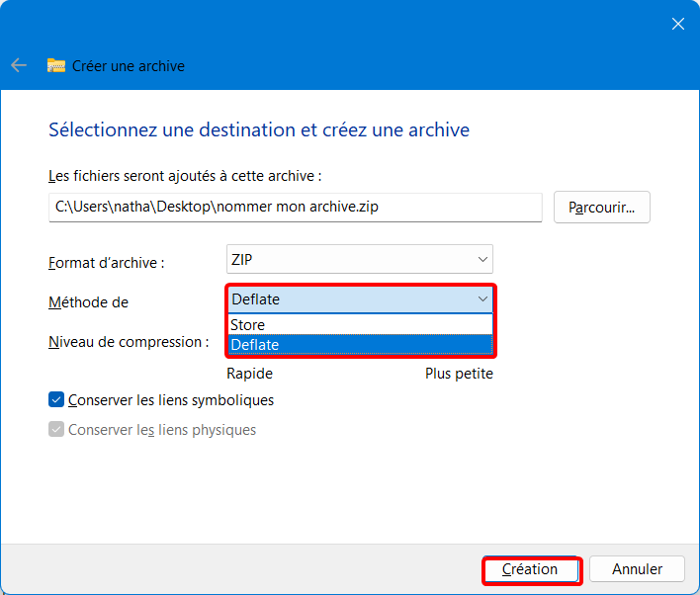Click the Deflate combo box chevron
Screen dimensions: 700x595
pyautogui.click(x=482, y=299)
